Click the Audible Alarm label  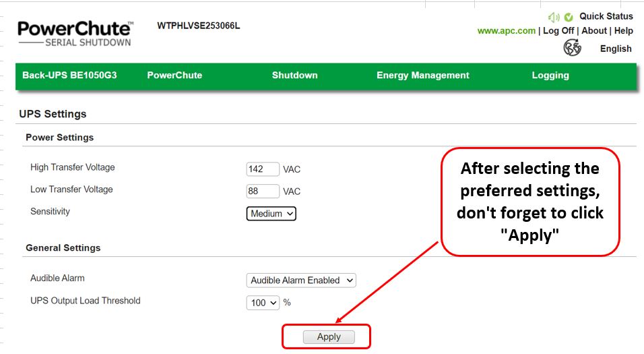(57, 278)
